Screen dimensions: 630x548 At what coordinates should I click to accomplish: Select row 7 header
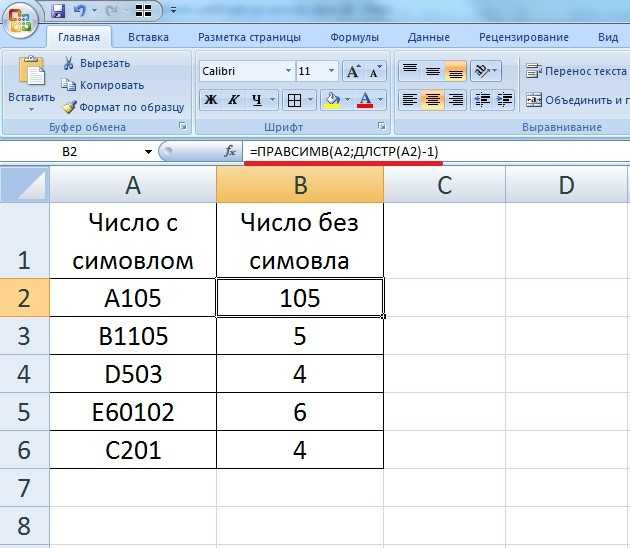point(24,488)
